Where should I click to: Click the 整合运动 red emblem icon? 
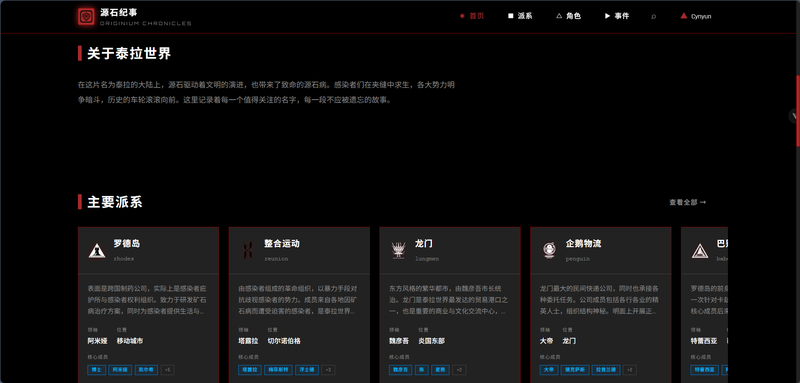click(247, 250)
